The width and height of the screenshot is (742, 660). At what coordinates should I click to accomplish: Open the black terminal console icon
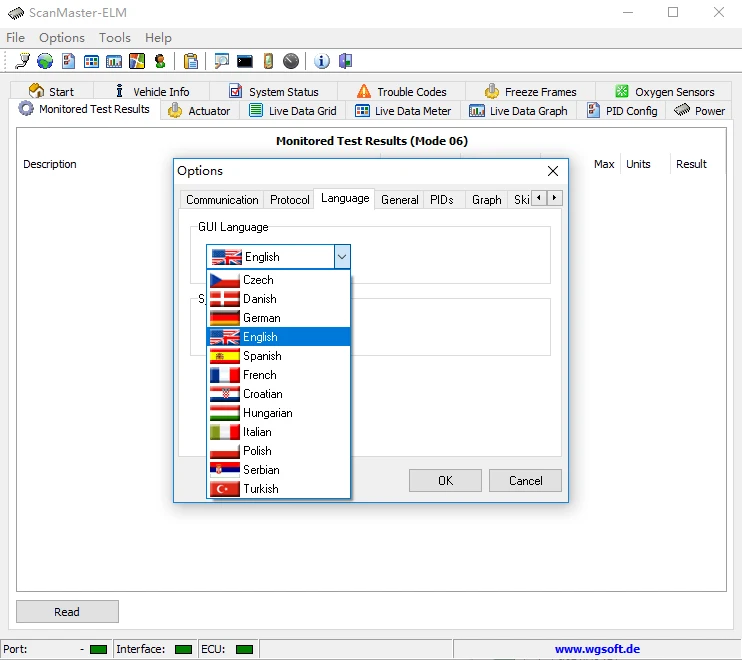tap(245, 62)
